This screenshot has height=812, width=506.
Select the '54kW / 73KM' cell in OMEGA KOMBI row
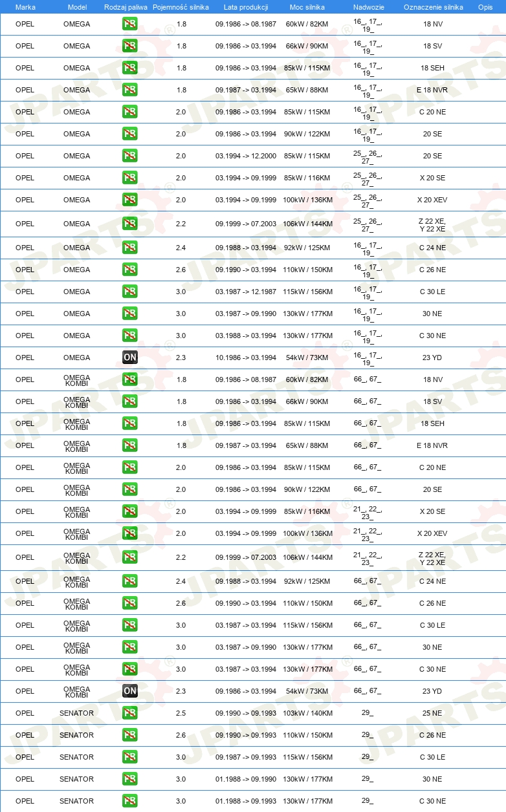(307, 691)
